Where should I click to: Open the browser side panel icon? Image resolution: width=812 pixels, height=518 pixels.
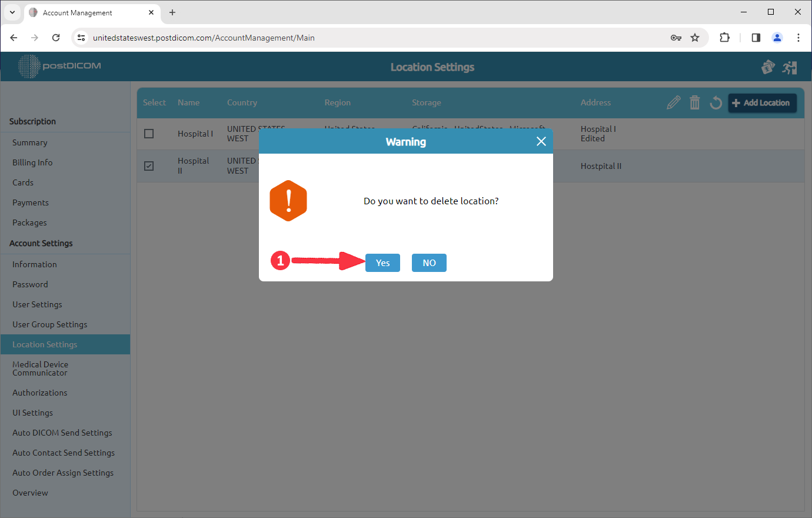click(x=756, y=37)
